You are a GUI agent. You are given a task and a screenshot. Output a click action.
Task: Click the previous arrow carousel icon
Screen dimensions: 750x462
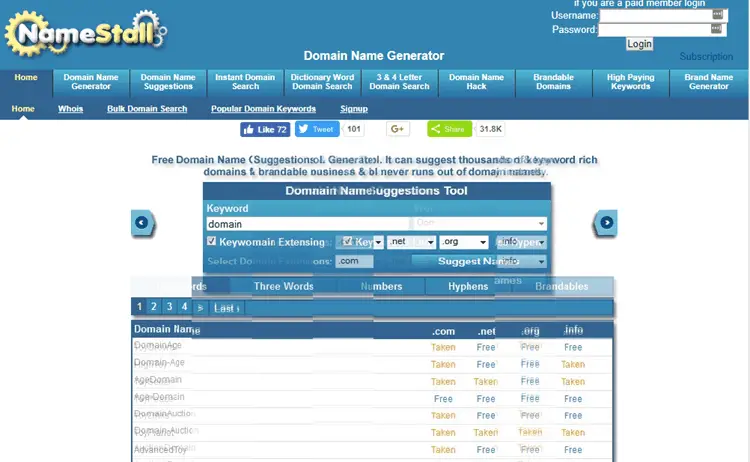[x=142, y=223]
